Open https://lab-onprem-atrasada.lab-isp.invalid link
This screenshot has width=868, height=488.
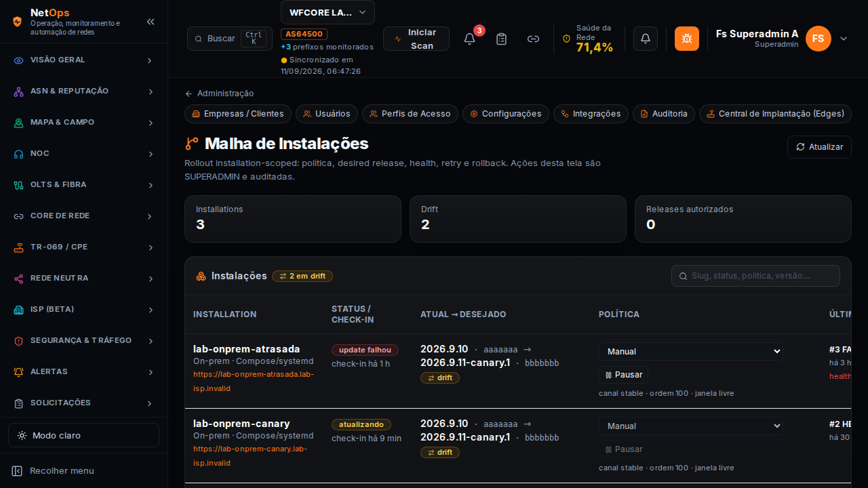click(x=254, y=381)
